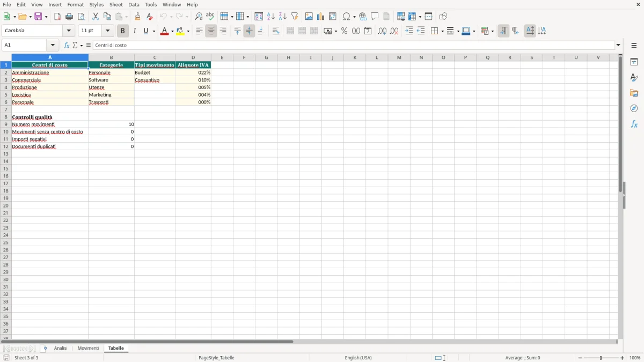The width and height of the screenshot is (644, 362).
Task: Expand the formula bar
Action: tap(618, 45)
